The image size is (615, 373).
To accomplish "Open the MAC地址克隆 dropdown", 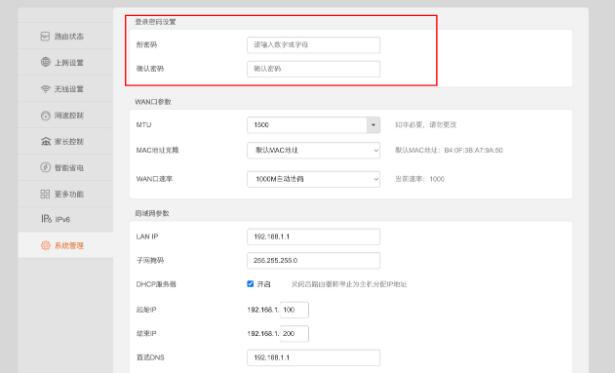I will [313, 150].
